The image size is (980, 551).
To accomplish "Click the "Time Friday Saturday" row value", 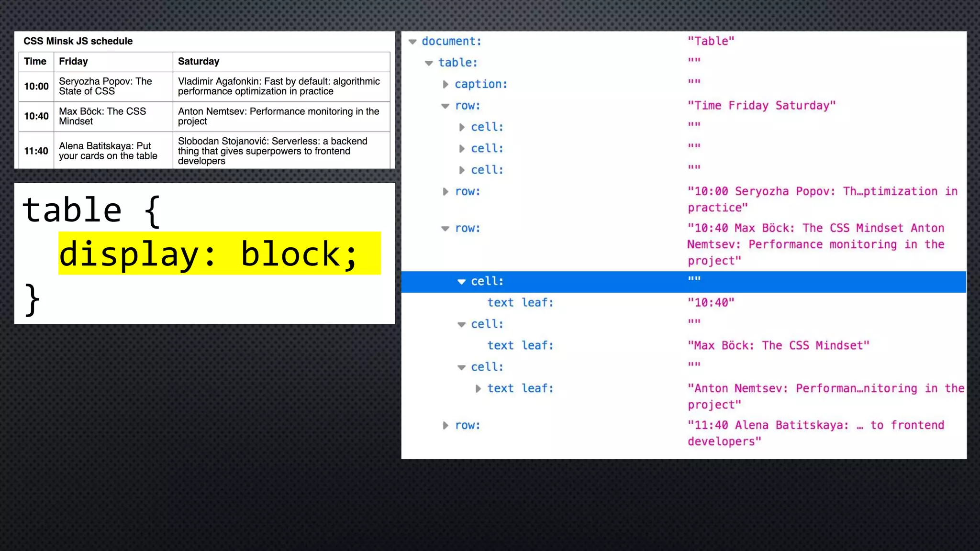I will [x=761, y=105].
